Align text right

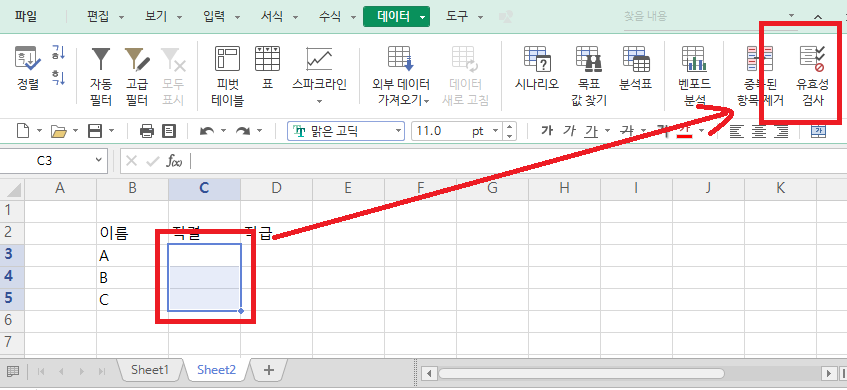click(x=781, y=131)
